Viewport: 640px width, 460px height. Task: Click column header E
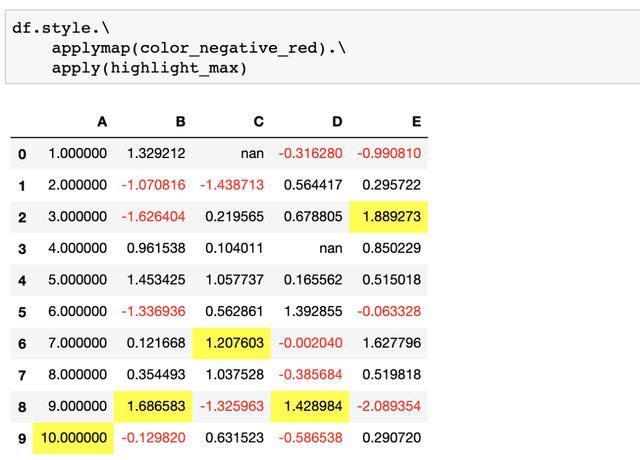click(416, 122)
